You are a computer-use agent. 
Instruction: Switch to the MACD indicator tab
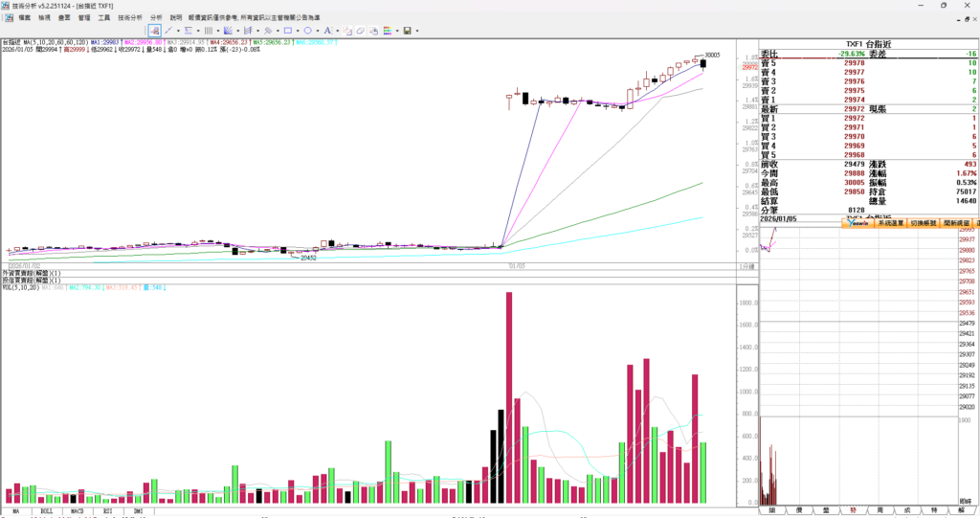tap(77, 511)
